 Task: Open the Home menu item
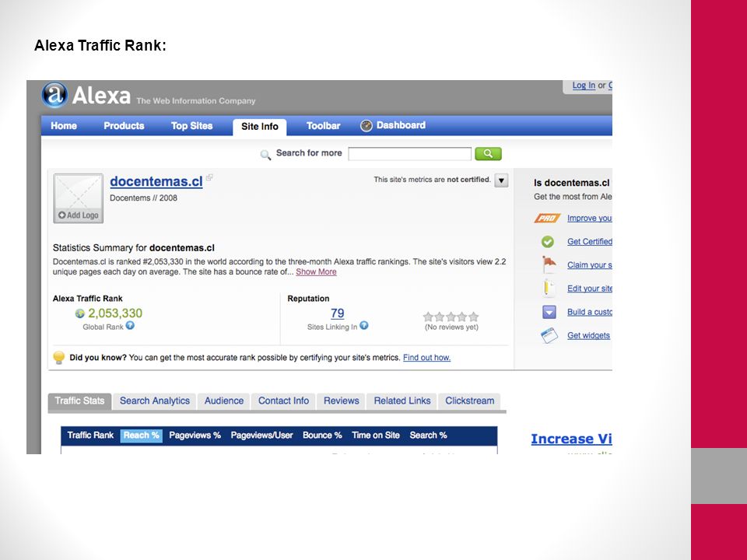coord(64,126)
